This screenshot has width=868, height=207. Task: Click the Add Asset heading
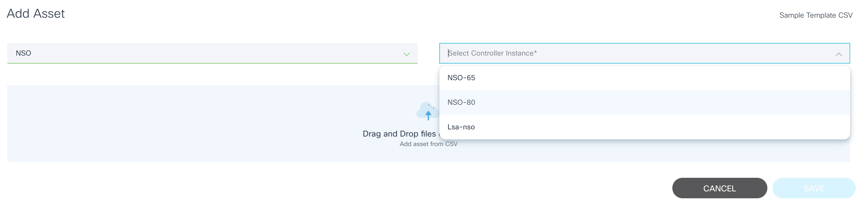click(x=36, y=14)
